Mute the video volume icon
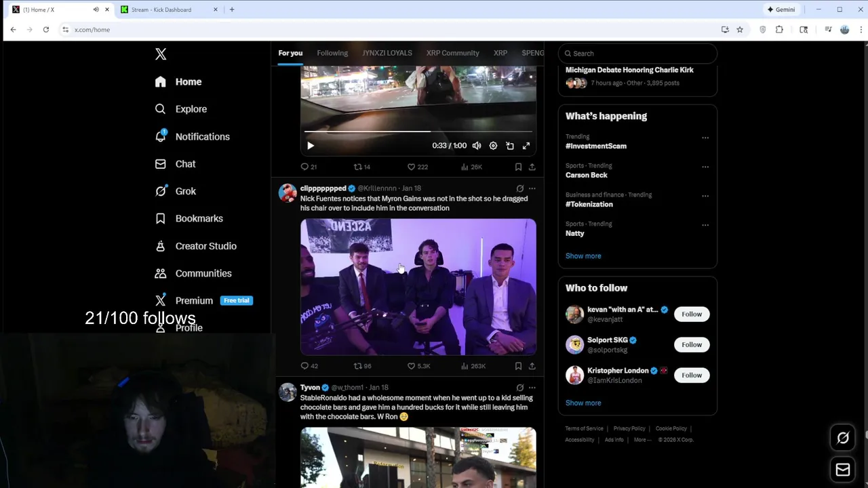Viewport: 868px width, 488px height. 477,146
